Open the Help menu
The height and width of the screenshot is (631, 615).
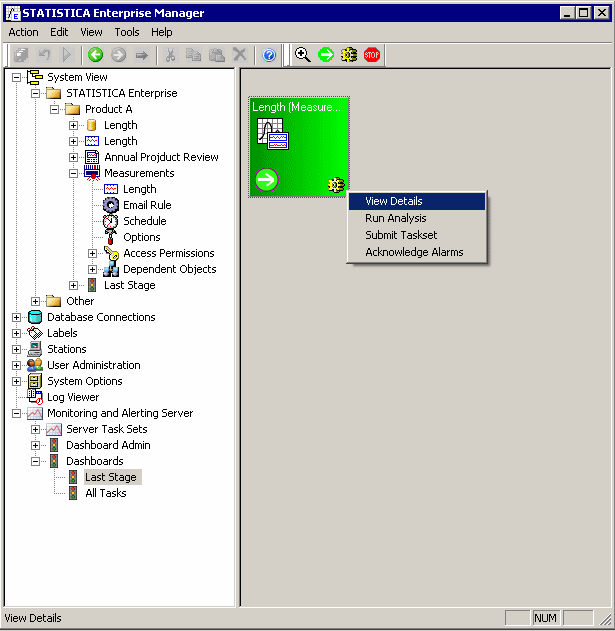click(x=161, y=32)
